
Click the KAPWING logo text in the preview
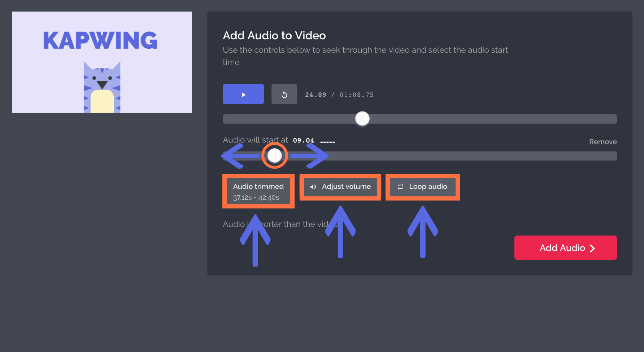point(100,40)
